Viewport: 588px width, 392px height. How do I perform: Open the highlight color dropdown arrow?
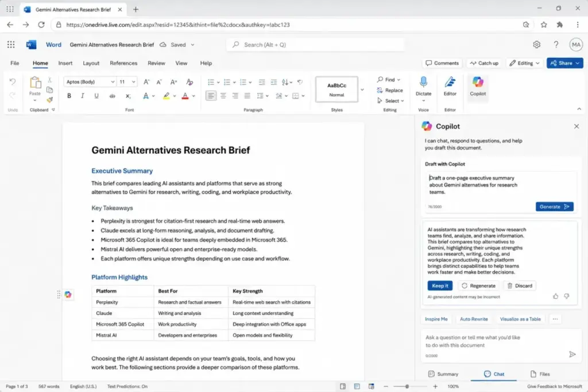point(175,96)
